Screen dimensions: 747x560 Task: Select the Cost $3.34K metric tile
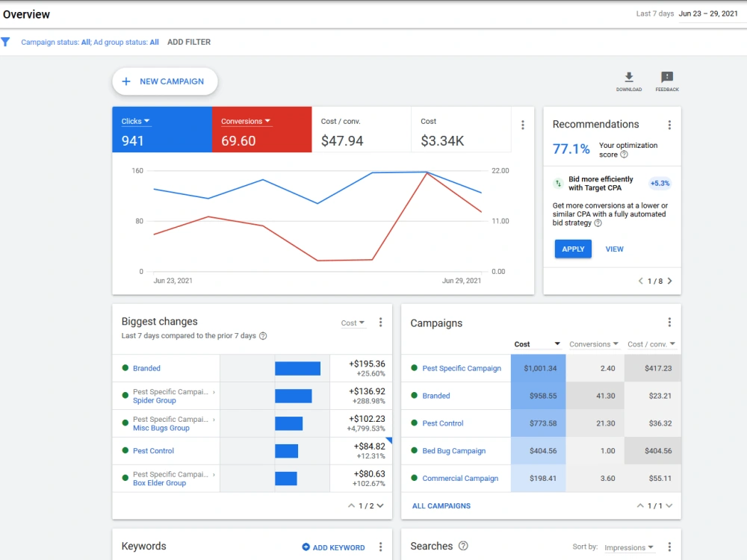pos(461,129)
